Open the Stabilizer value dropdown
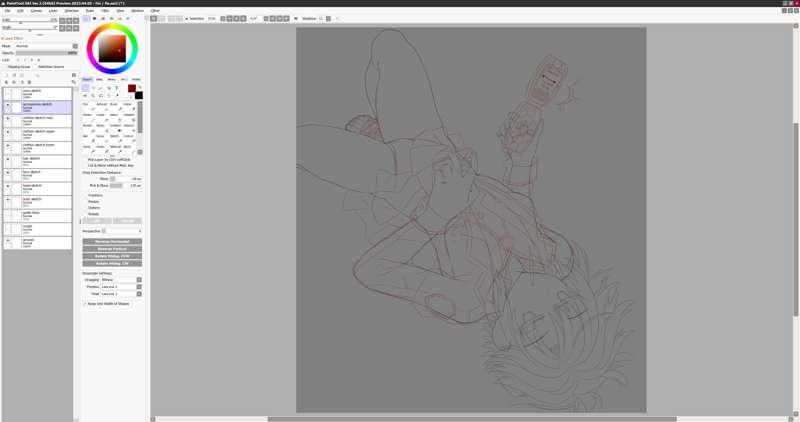Image resolution: width=800 pixels, height=422 pixels. (x=328, y=18)
